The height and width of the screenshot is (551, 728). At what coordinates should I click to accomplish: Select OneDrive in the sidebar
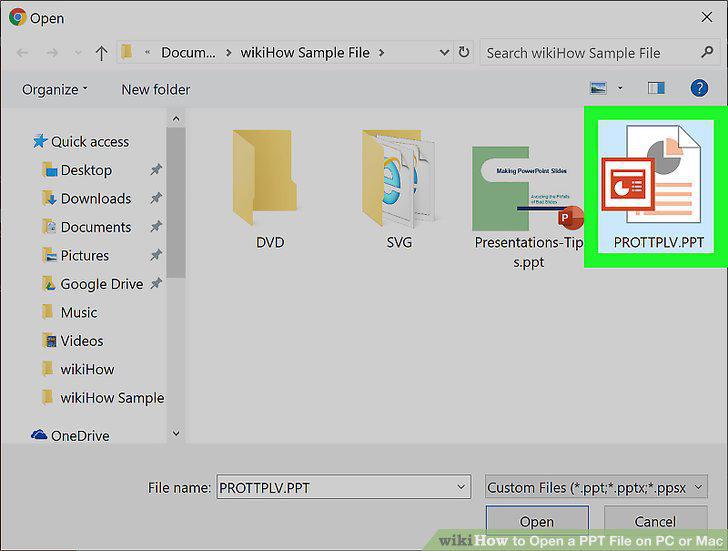tap(71, 435)
